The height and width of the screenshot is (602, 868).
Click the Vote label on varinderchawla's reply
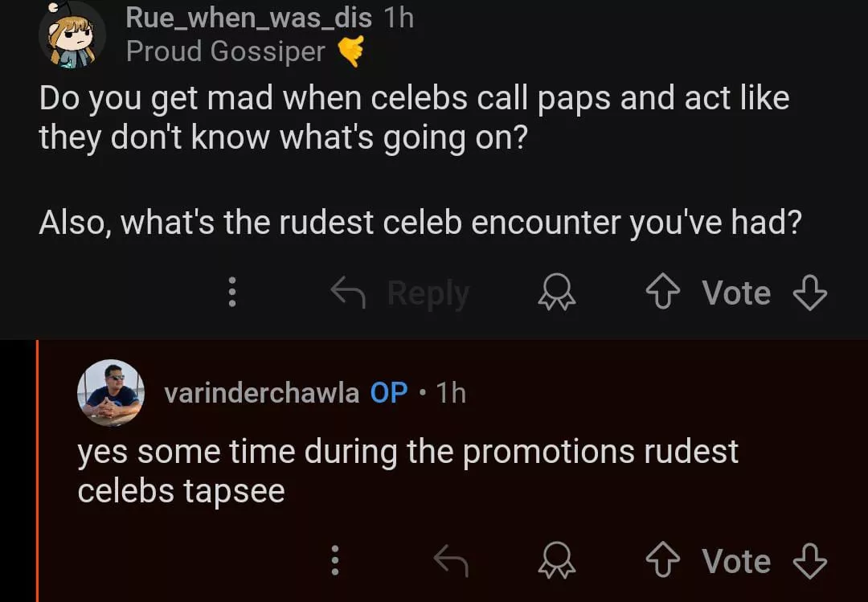click(x=736, y=561)
